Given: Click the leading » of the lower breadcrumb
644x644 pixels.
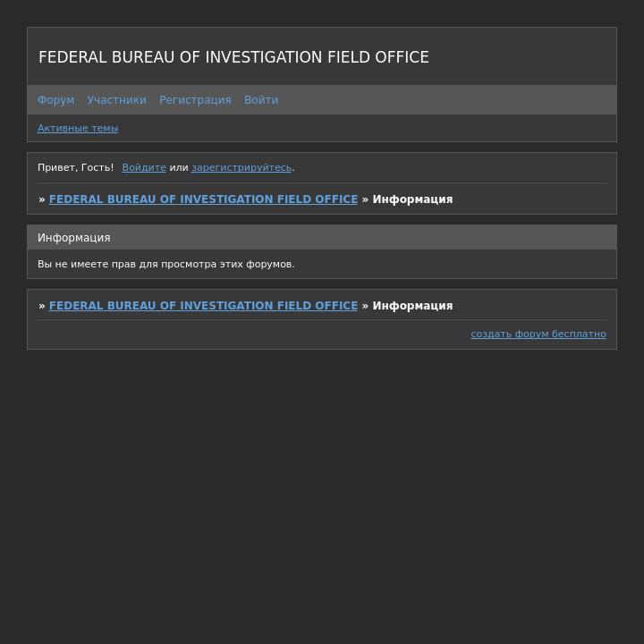Looking at the screenshot, I should point(42,306).
